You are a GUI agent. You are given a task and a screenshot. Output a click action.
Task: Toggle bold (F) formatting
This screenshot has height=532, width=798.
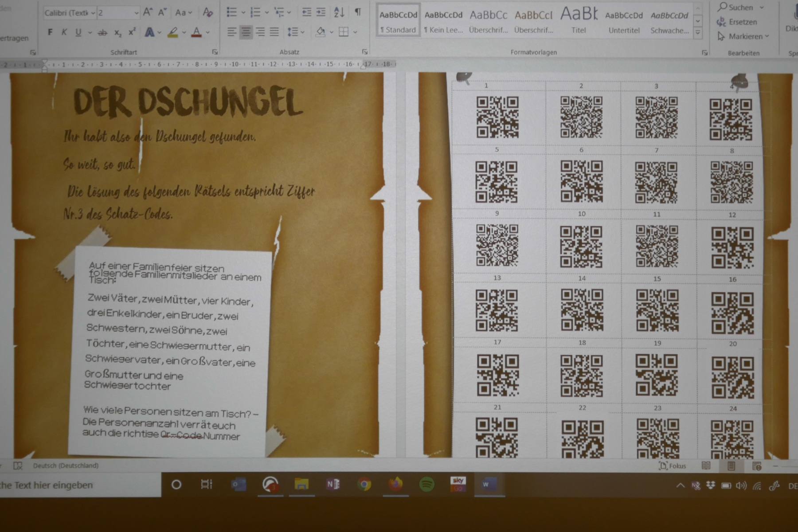pyautogui.click(x=50, y=32)
